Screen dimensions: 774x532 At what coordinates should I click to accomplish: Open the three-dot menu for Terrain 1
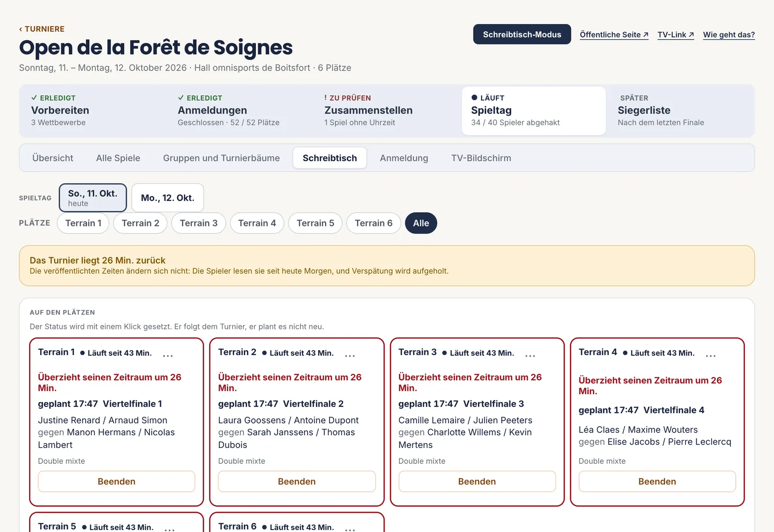pyautogui.click(x=168, y=355)
